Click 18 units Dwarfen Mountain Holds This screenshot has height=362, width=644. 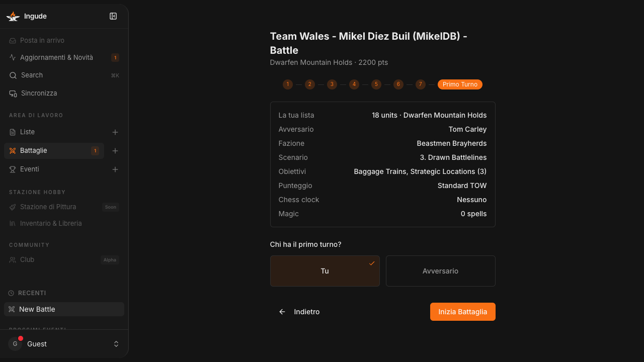click(429, 115)
